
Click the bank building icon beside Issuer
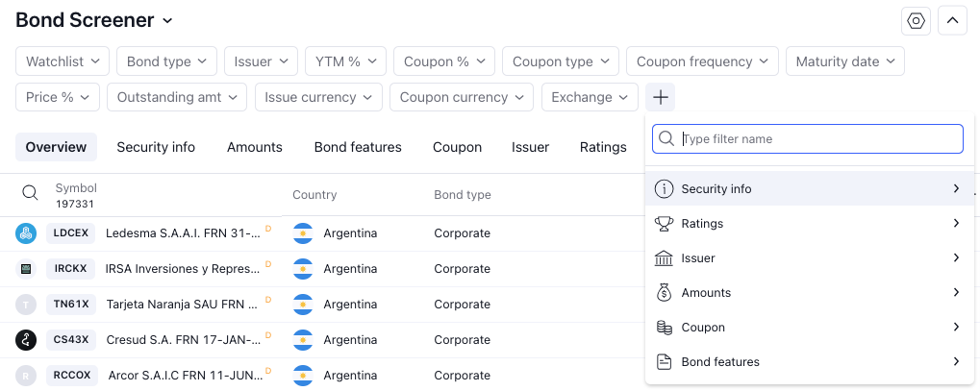[664, 258]
